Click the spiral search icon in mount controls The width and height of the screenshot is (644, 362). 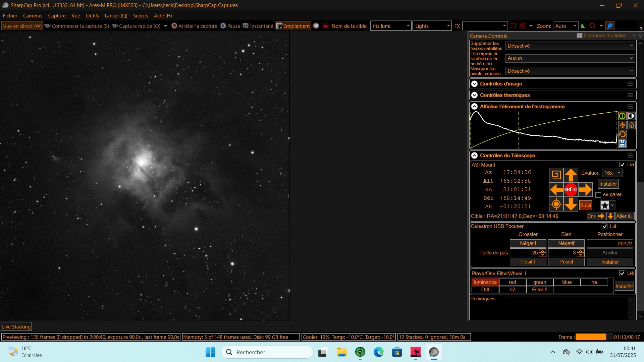[x=556, y=175]
